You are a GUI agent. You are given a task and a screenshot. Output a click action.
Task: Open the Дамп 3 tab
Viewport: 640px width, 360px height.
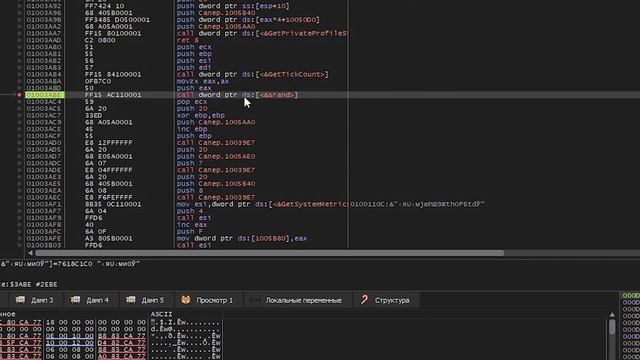click(x=34, y=300)
